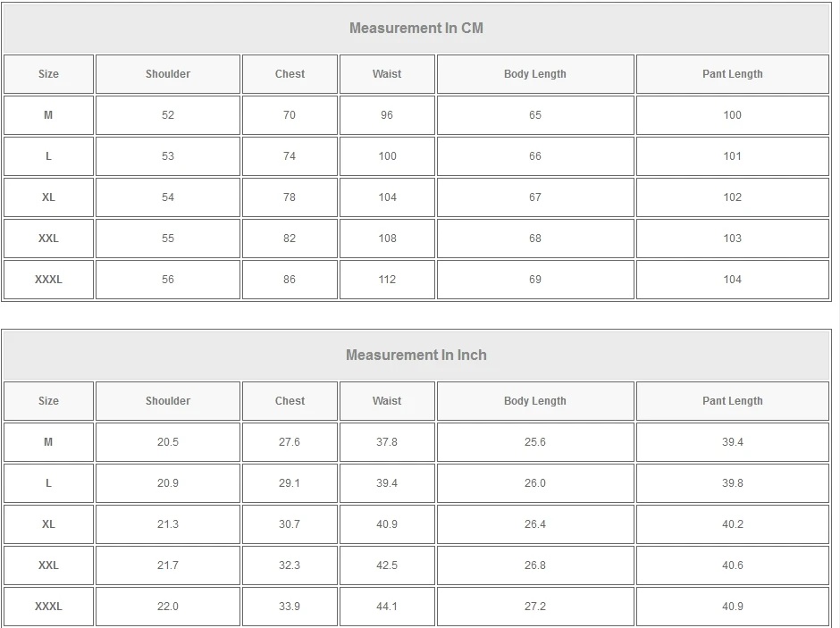The image size is (840, 628).
Task: Select the Pant Length header in CM table
Action: tap(733, 74)
